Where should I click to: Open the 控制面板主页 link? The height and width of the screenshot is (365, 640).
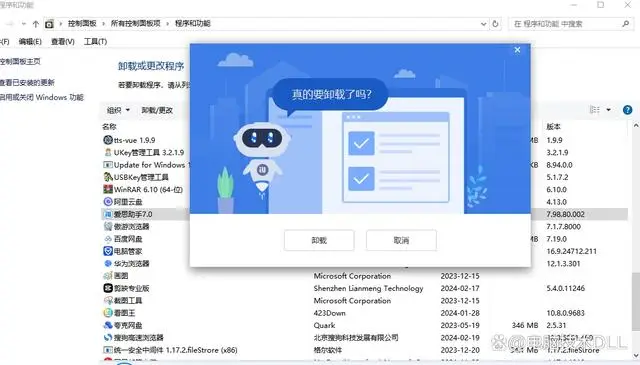click(20, 62)
